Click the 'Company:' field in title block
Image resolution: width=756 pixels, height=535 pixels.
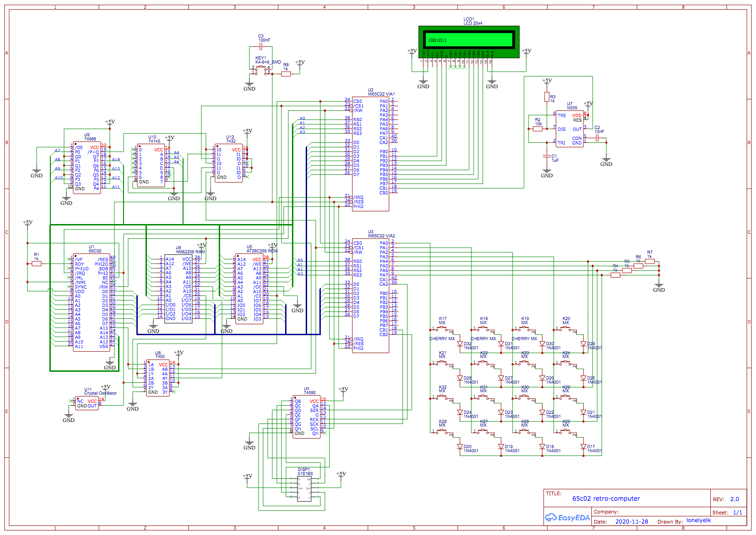click(x=606, y=512)
